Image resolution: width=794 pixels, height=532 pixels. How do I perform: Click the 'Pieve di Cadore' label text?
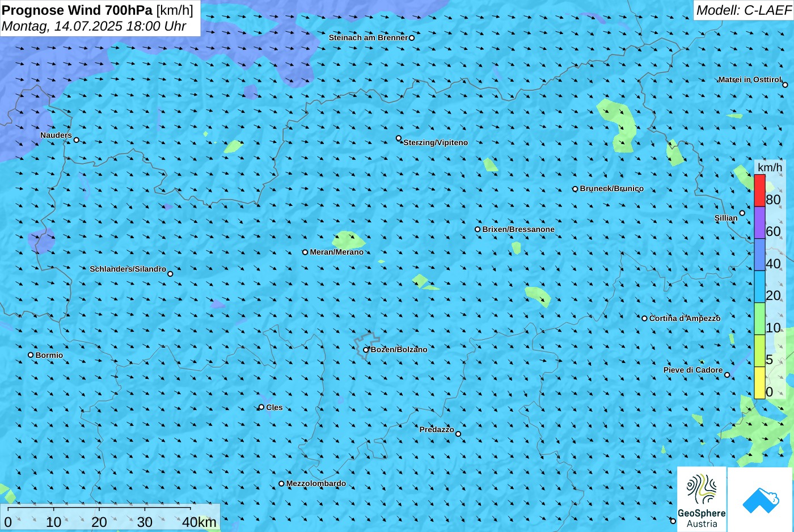coord(693,370)
